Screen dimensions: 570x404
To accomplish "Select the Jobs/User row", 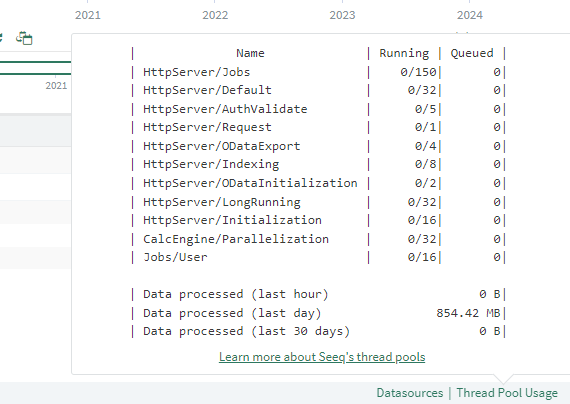I will [x=319, y=257].
